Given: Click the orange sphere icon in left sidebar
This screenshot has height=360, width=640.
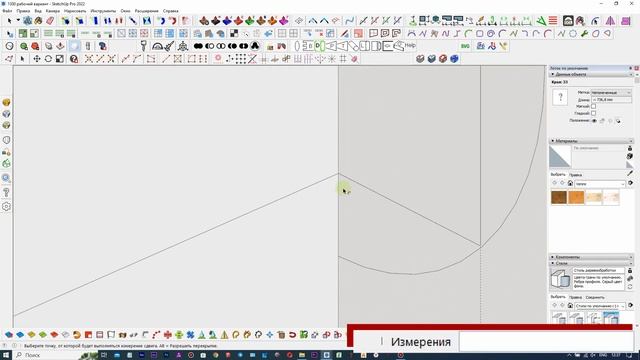Looking at the screenshot, I should (6, 102).
